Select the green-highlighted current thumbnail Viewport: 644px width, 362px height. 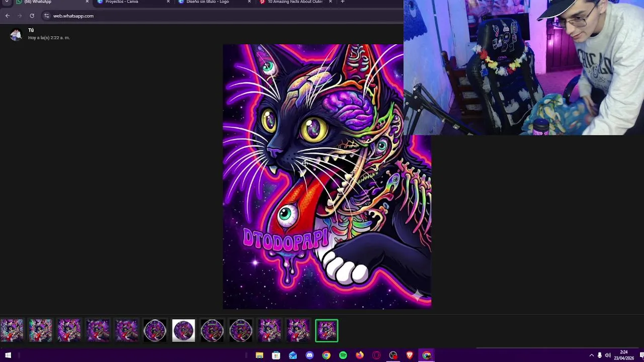tap(327, 331)
